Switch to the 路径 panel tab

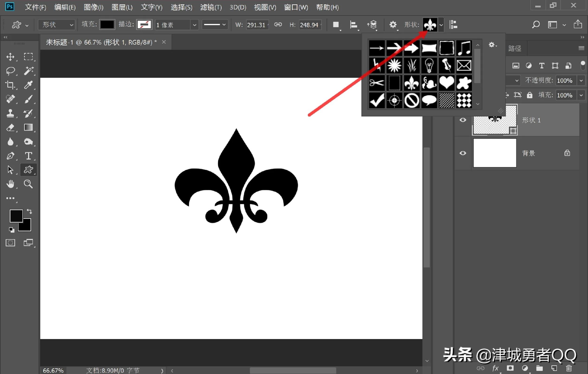tap(515, 48)
